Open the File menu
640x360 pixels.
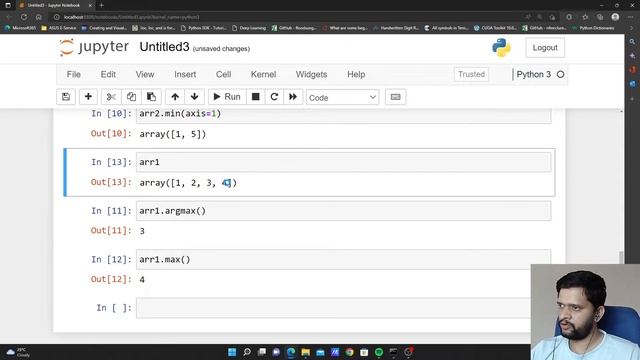[73, 74]
